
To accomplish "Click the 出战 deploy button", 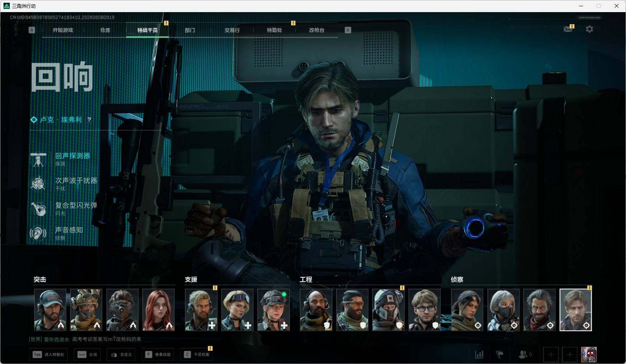I will click(x=87, y=355).
